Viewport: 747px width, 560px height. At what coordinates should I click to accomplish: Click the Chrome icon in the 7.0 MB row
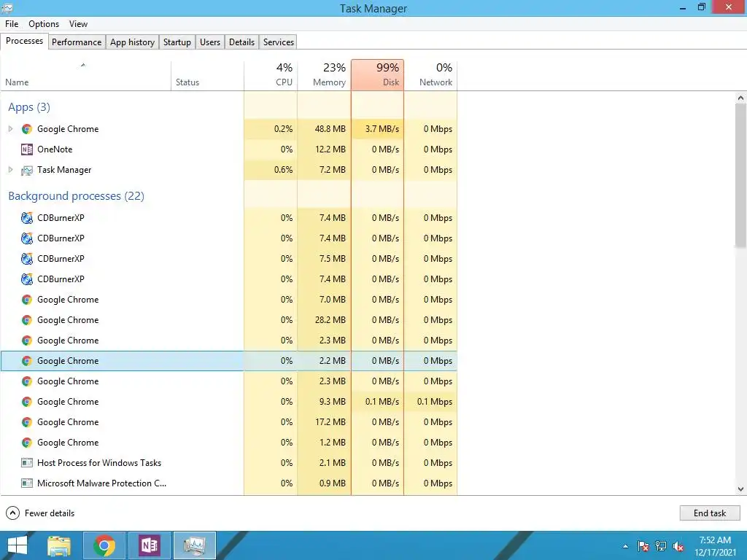[27, 300]
